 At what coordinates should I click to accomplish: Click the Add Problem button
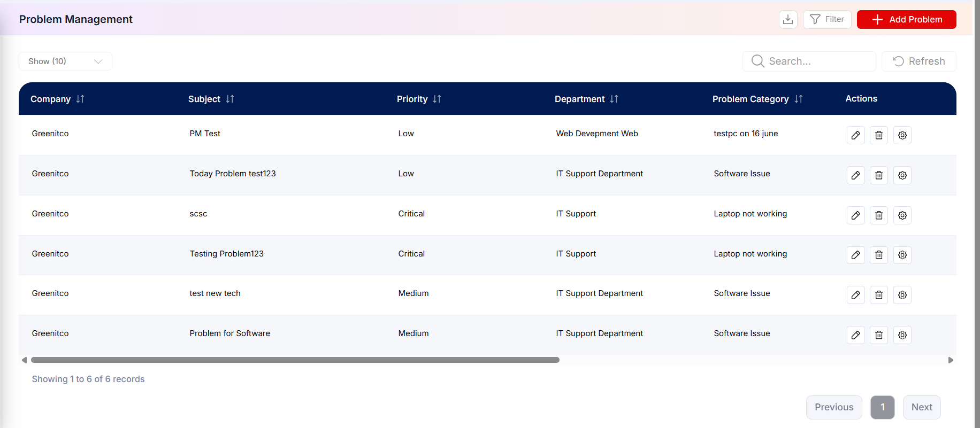coord(907,20)
